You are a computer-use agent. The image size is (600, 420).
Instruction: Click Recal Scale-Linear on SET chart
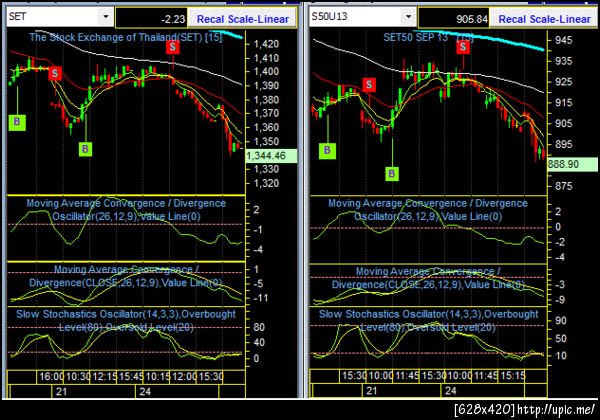[243, 19]
